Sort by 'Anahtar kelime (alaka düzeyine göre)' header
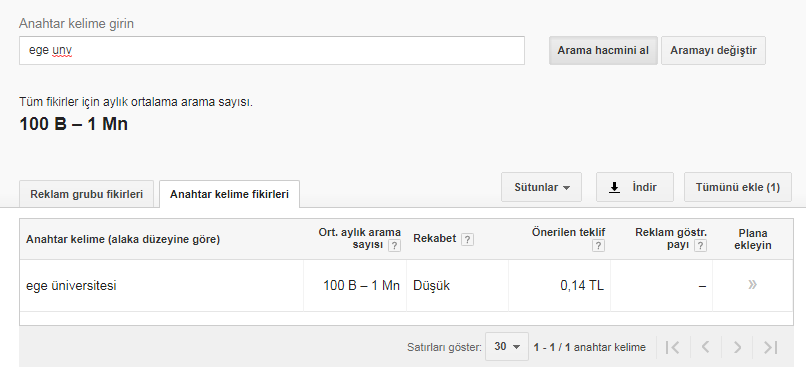The height and width of the screenshot is (388, 806). [x=123, y=239]
